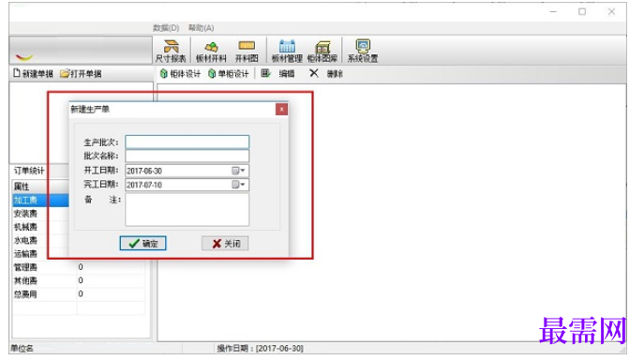Click the 编辑 edit tool
The width and height of the screenshot is (644, 360).
point(278,73)
